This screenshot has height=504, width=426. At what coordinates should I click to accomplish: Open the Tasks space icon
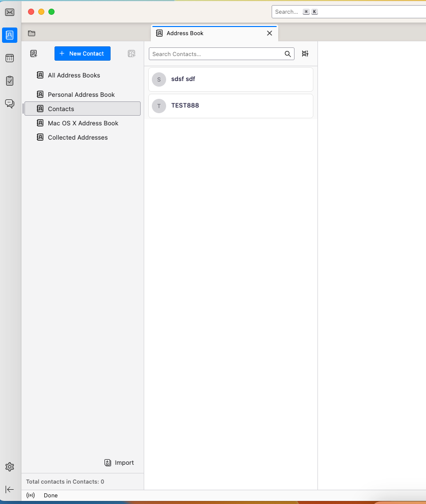point(10,81)
